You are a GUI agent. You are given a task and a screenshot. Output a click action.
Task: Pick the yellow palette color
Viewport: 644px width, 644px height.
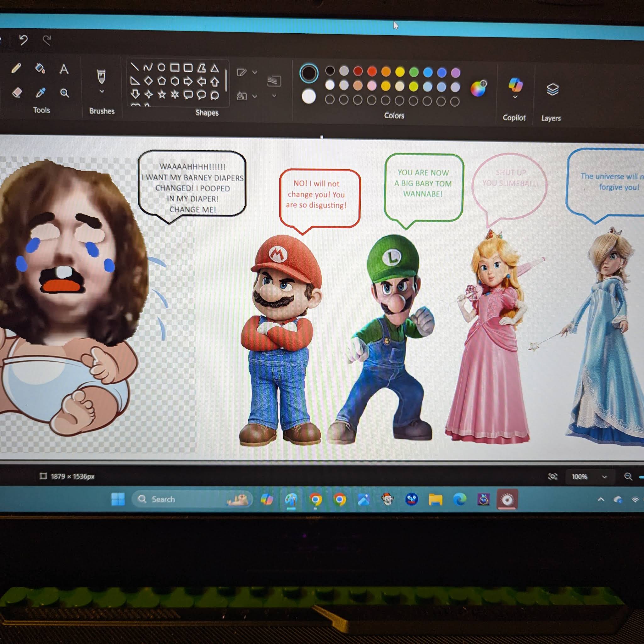click(400, 72)
